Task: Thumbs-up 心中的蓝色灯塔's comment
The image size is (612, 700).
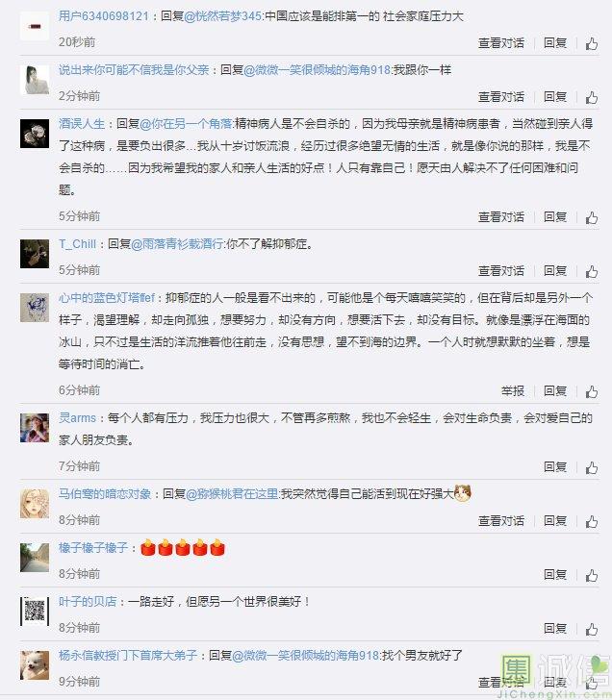Action: pos(592,391)
